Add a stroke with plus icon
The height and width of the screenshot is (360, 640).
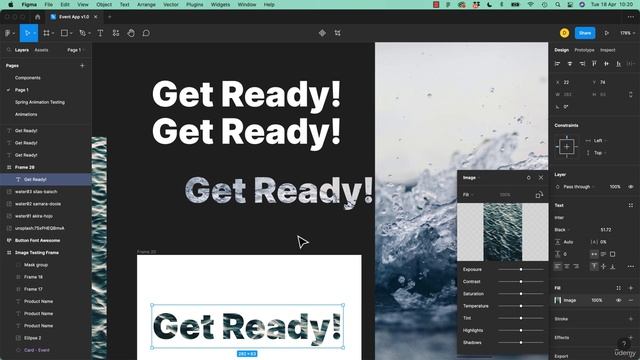coord(631,319)
